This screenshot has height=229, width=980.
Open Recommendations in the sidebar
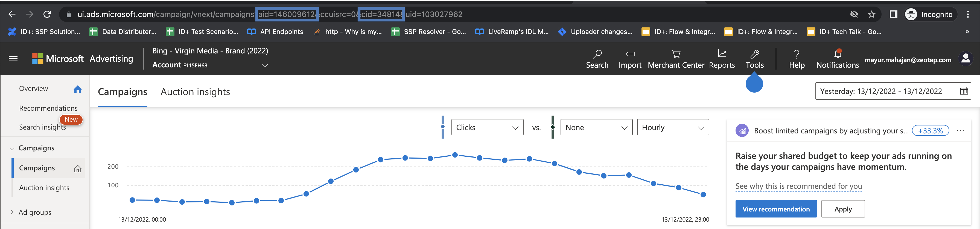48,108
